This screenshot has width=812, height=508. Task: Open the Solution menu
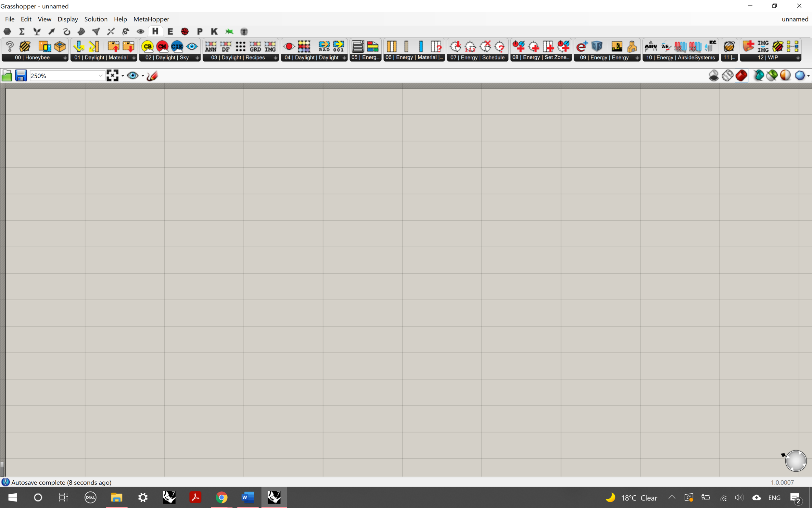[96, 19]
